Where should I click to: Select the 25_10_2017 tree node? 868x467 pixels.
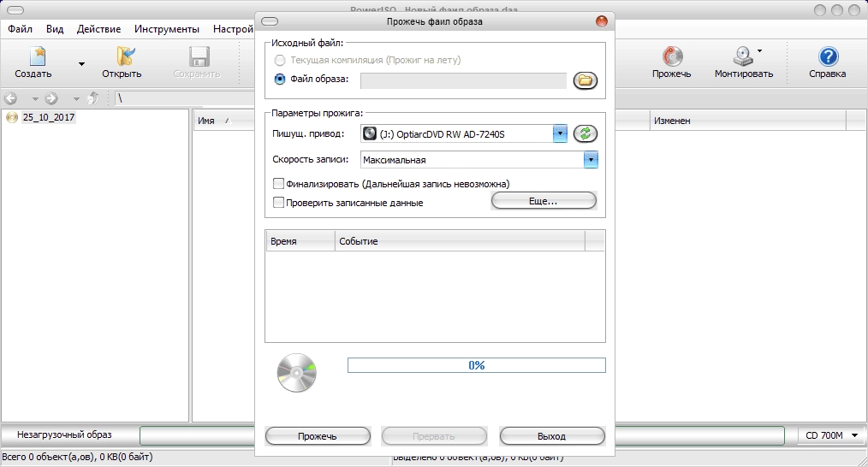click(x=48, y=117)
